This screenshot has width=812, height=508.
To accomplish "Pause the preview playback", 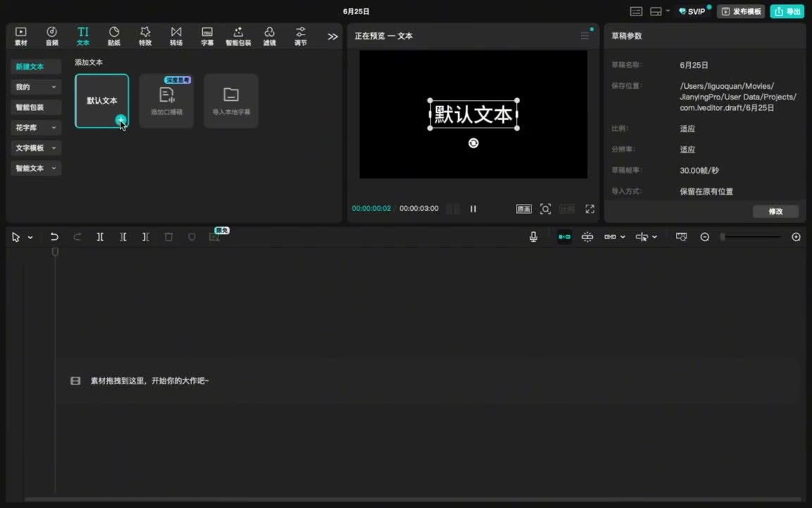I will click(x=473, y=209).
